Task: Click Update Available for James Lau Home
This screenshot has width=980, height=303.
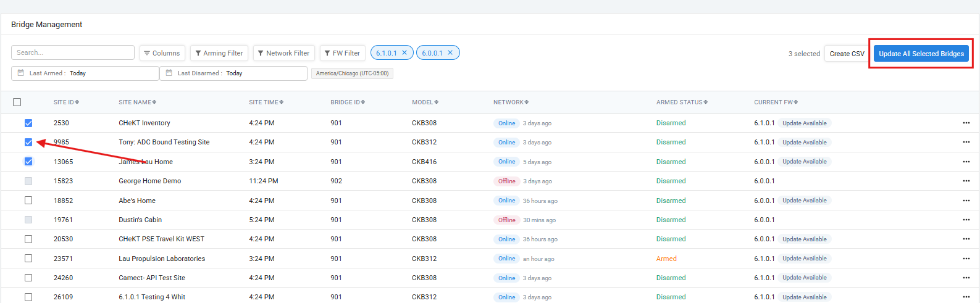Action: 805,162
